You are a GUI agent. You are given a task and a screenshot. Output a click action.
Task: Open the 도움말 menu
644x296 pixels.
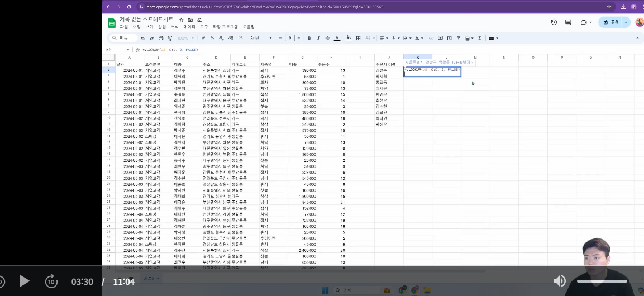(x=249, y=27)
